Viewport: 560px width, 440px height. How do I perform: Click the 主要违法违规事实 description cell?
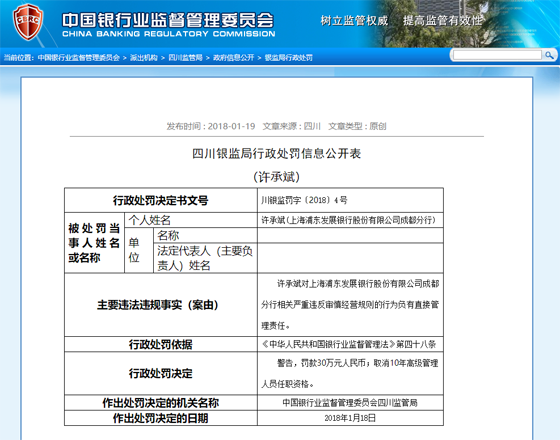click(350, 305)
